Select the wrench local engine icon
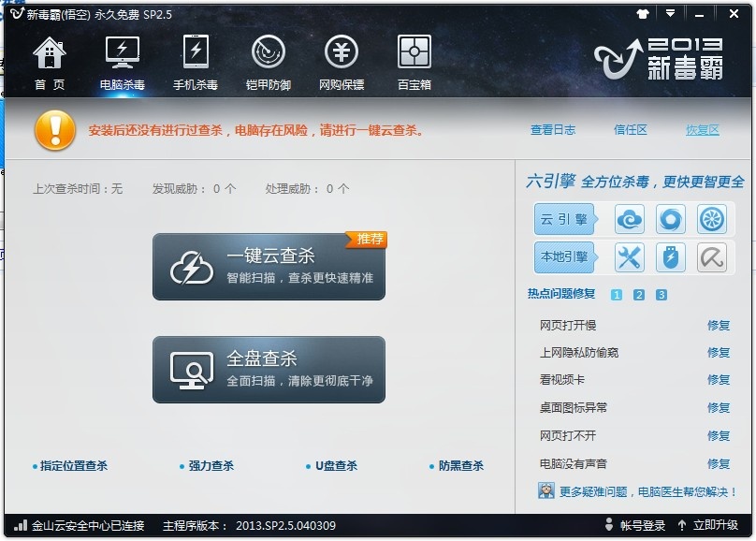Viewport: 756px width, 541px height. pos(628,257)
